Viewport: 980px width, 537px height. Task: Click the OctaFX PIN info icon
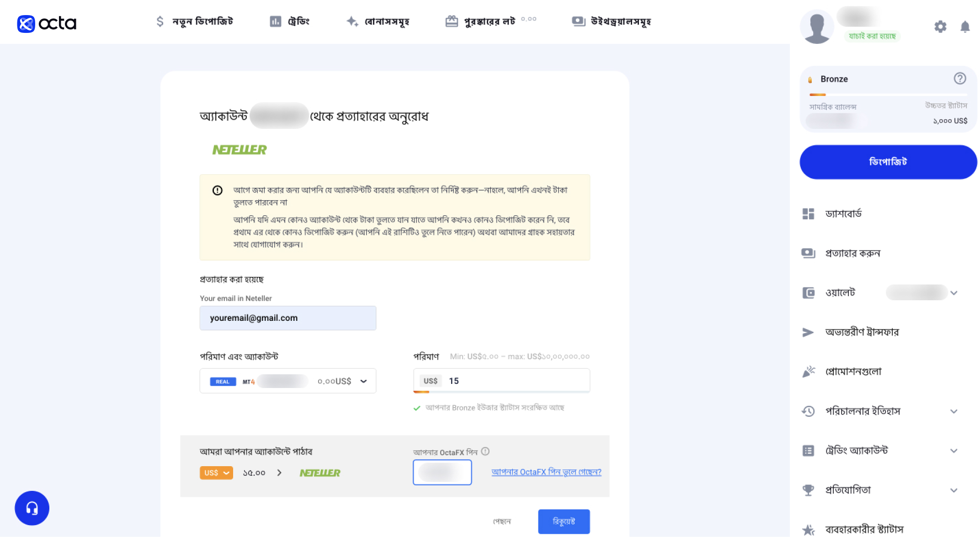(x=485, y=451)
